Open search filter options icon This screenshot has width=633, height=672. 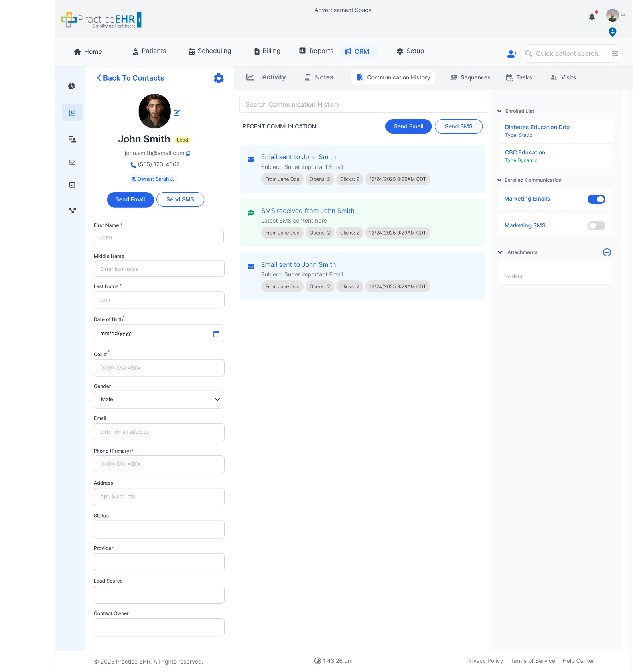[615, 53]
